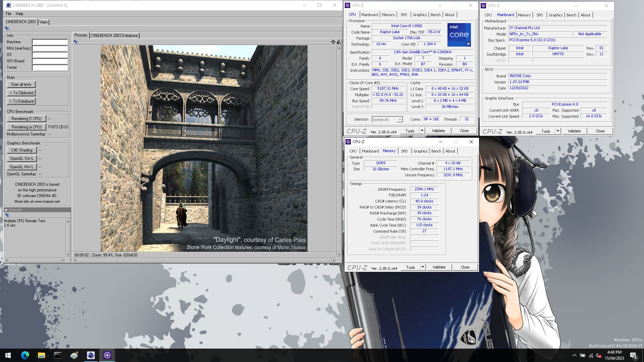Click the Machine input field
The width and height of the screenshot is (644, 362).
[x=50, y=42]
